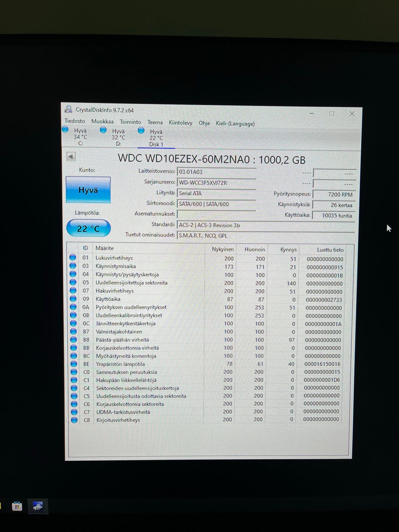The image size is (399, 532).
Task: Click the CrystalDiskInfo title bar icon
Action: pos(68,109)
